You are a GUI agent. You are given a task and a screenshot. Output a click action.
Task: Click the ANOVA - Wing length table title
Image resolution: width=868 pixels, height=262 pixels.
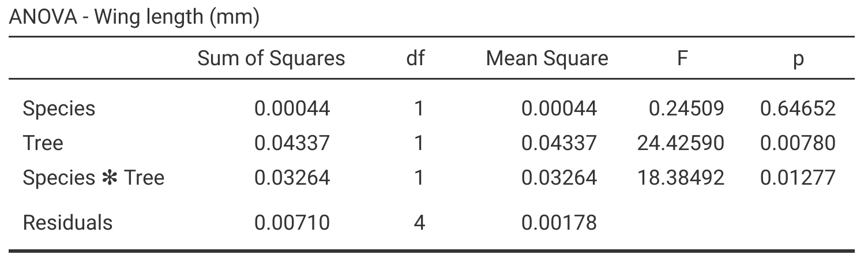click(x=134, y=17)
